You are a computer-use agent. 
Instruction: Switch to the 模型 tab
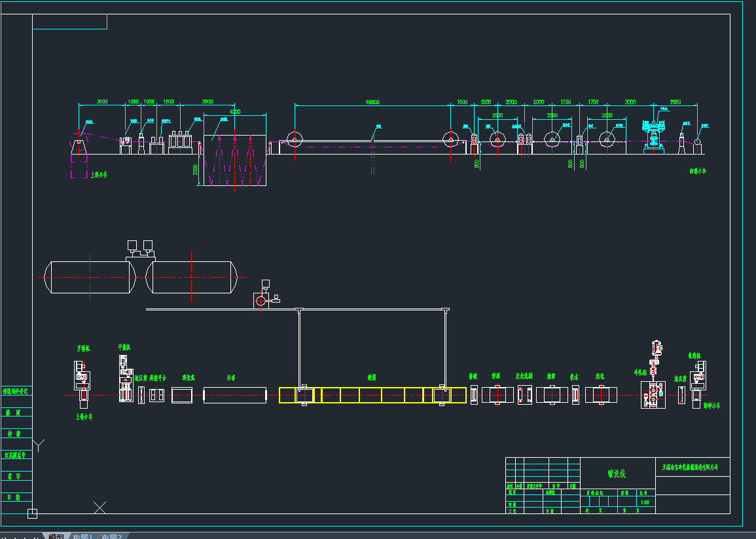[56, 536]
